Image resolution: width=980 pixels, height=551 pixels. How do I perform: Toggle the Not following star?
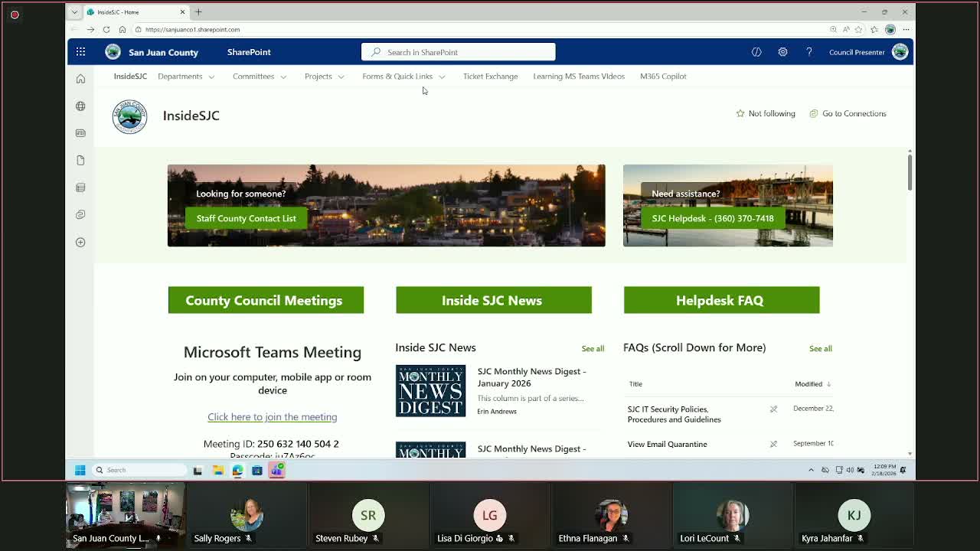click(765, 113)
